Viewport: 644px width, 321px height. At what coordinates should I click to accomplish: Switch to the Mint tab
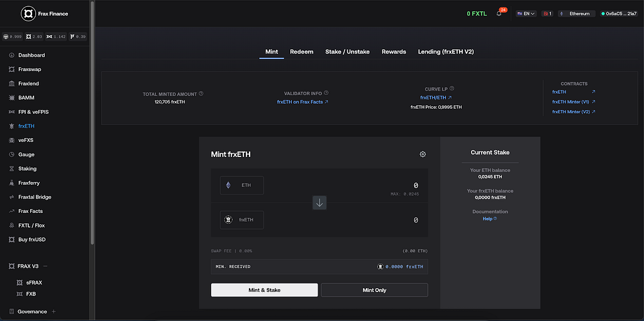pos(272,52)
